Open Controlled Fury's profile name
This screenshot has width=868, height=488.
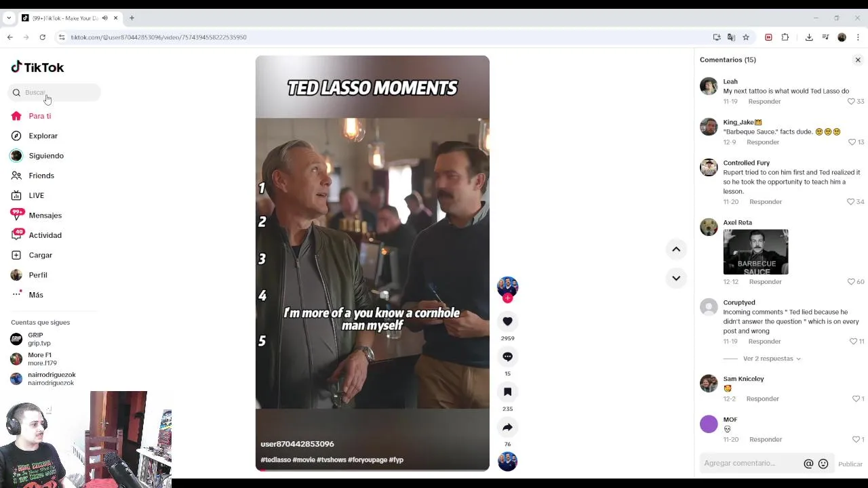coord(746,163)
